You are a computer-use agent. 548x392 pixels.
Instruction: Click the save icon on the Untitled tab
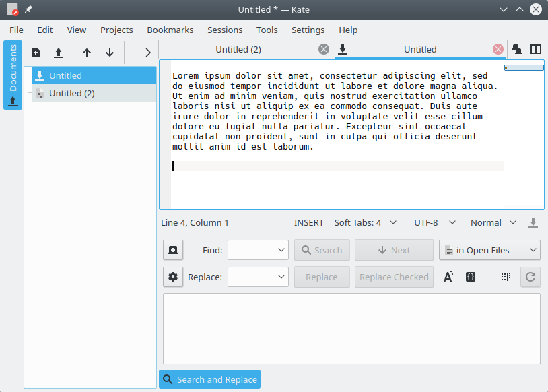[343, 49]
